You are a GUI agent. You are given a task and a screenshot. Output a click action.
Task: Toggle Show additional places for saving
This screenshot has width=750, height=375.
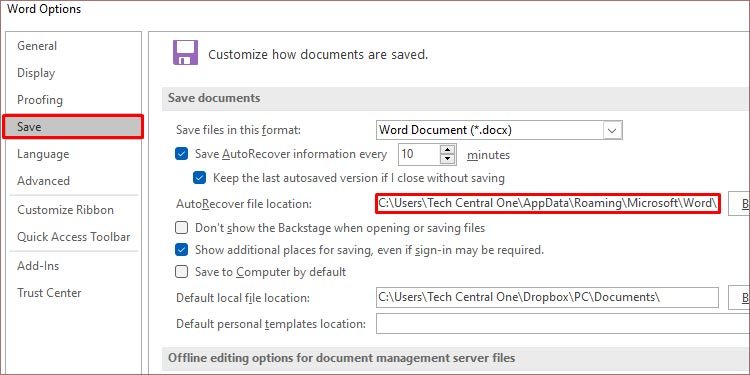tap(181, 250)
